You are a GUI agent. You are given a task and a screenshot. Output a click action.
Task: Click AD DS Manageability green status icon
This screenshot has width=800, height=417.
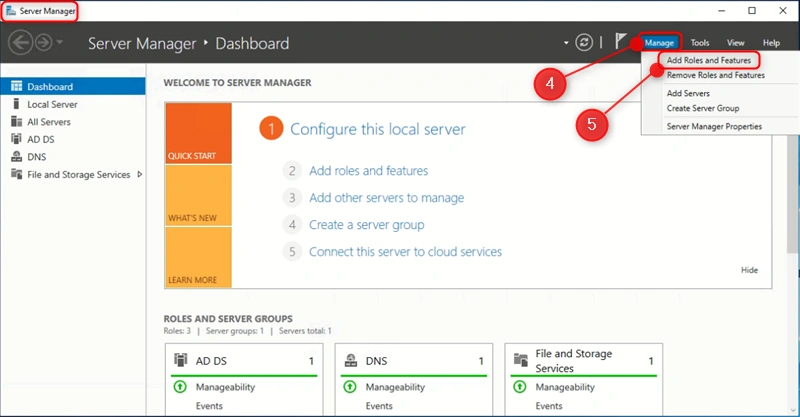pyautogui.click(x=180, y=387)
